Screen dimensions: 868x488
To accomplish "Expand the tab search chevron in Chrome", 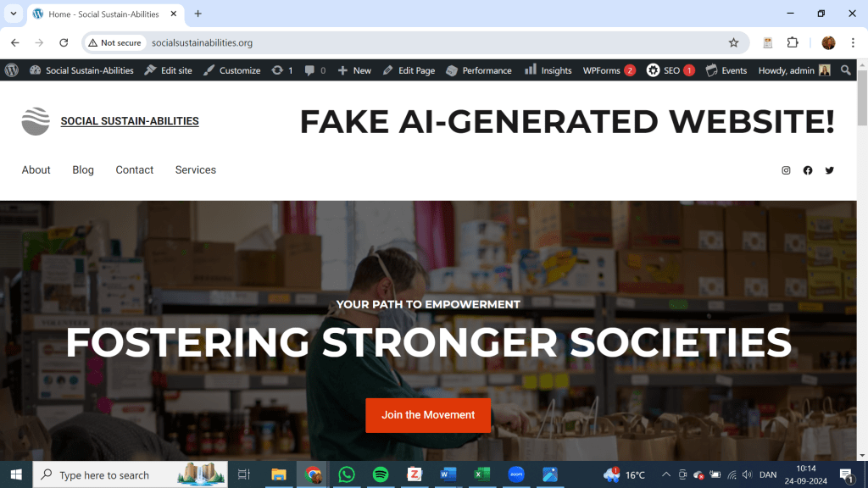I will [14, 14].
